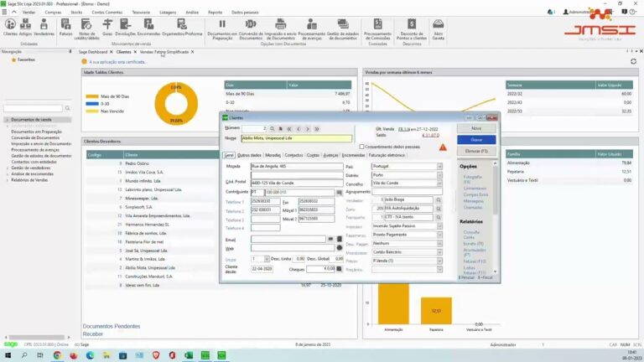Open Artigos in the ribbon
Screen dimensions: 644x362
(25, 27)
